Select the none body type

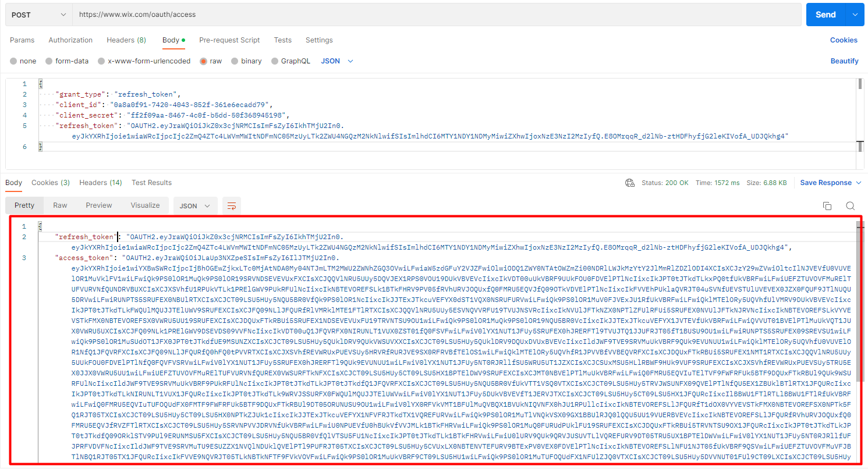click(x=23, y=61)
